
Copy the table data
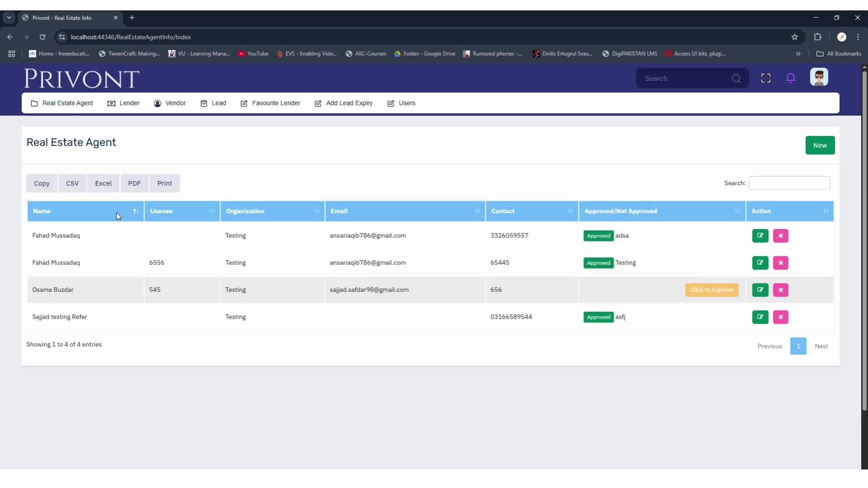pos(42,183)
